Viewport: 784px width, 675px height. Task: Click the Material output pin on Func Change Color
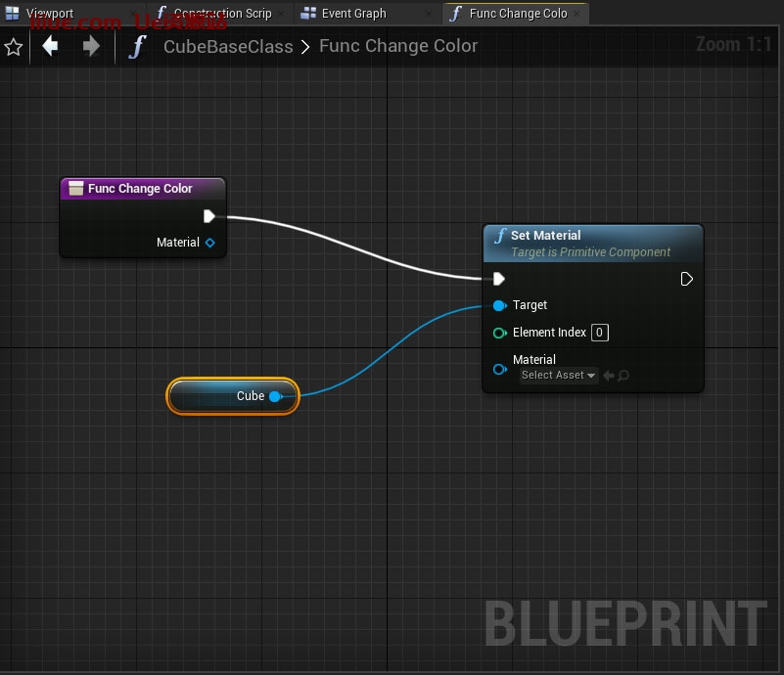tap(209, 243)
